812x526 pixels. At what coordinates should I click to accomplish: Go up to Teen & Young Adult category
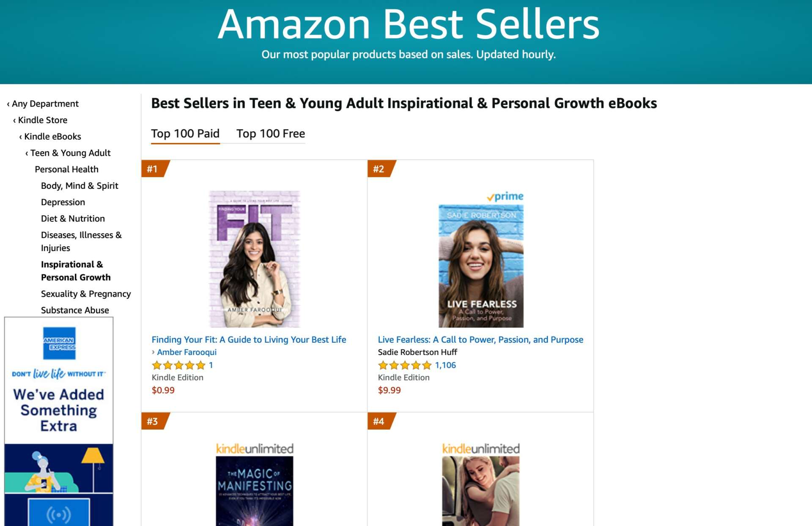pyautogui.click(x=70, y=153)
